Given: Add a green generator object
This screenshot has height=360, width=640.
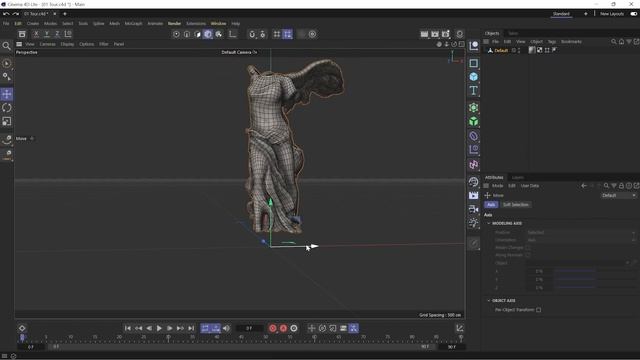Looking at the screenshot, I should [473, 108].
